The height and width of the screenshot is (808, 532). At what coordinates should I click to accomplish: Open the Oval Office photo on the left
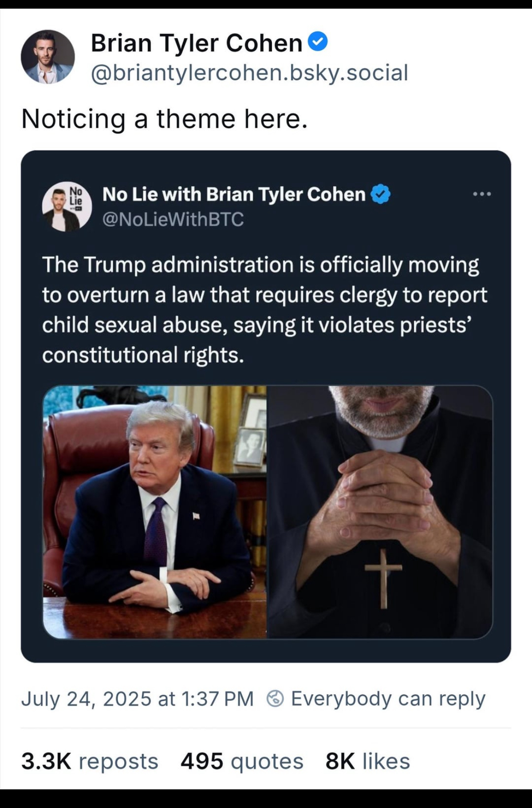[x=155, y=512]
